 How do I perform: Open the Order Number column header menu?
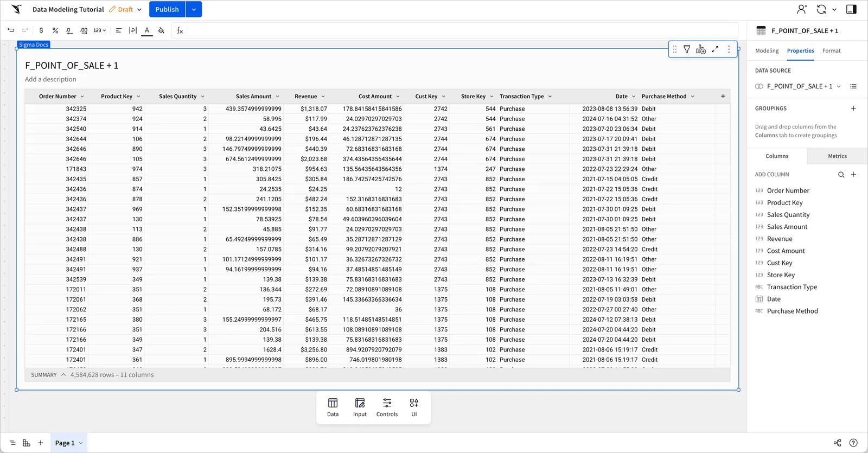(82, 97)
